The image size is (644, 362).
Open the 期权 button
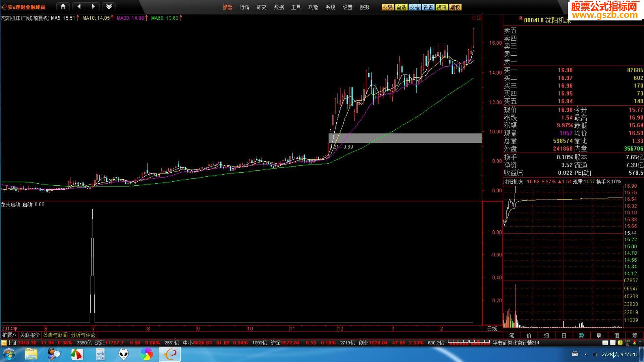[x=455, y=7]
